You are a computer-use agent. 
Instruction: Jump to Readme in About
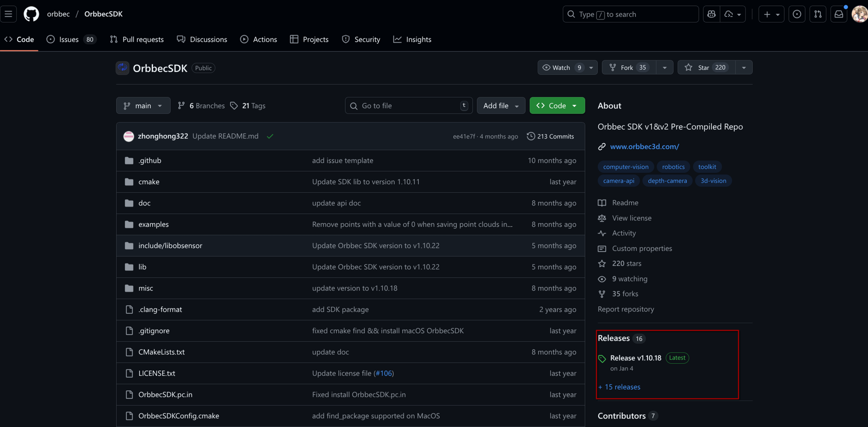625,203
